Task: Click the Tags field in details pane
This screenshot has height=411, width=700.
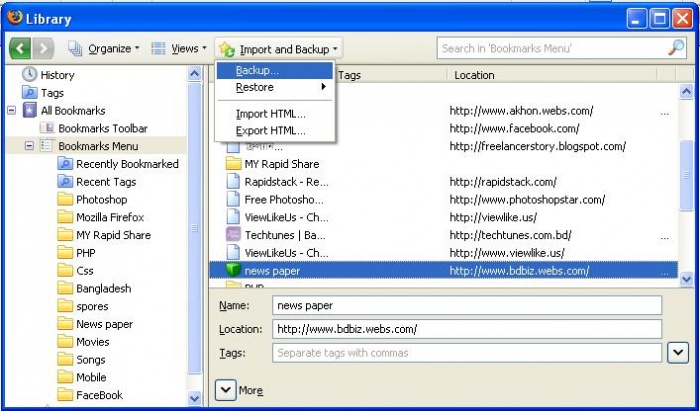Action: [467, 353]
